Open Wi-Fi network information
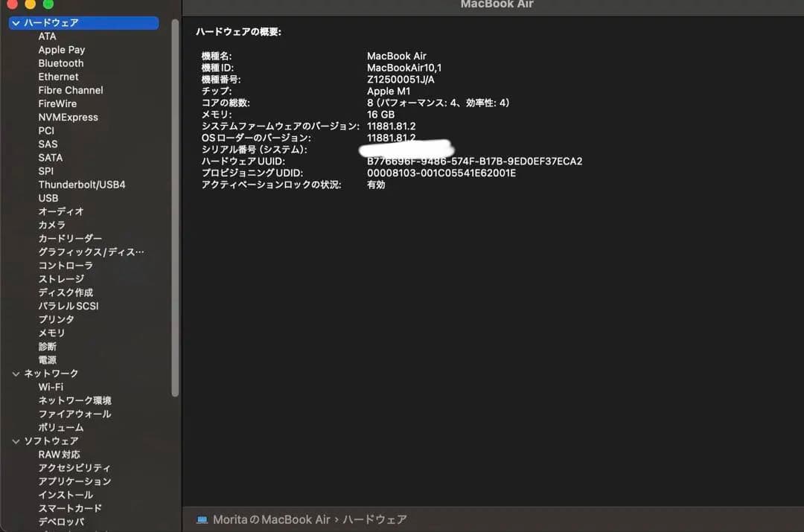Image resolution: width=804 pixels, height=532 pixels. 52,386
